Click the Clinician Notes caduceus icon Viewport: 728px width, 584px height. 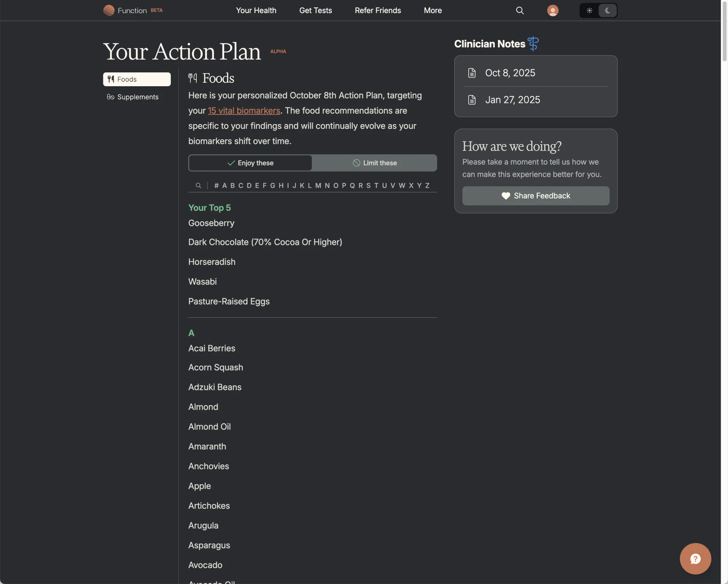pyautogui.click(x=533, y=44)
